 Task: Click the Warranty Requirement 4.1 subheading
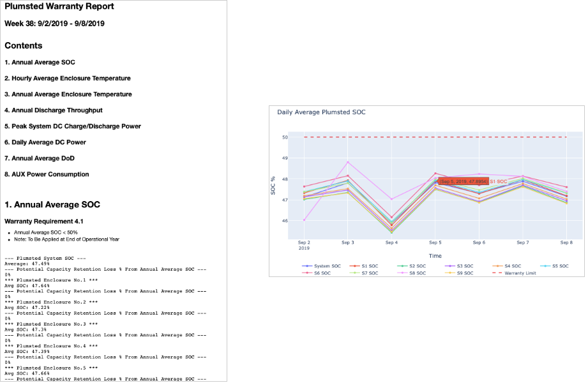coord(44,222)
